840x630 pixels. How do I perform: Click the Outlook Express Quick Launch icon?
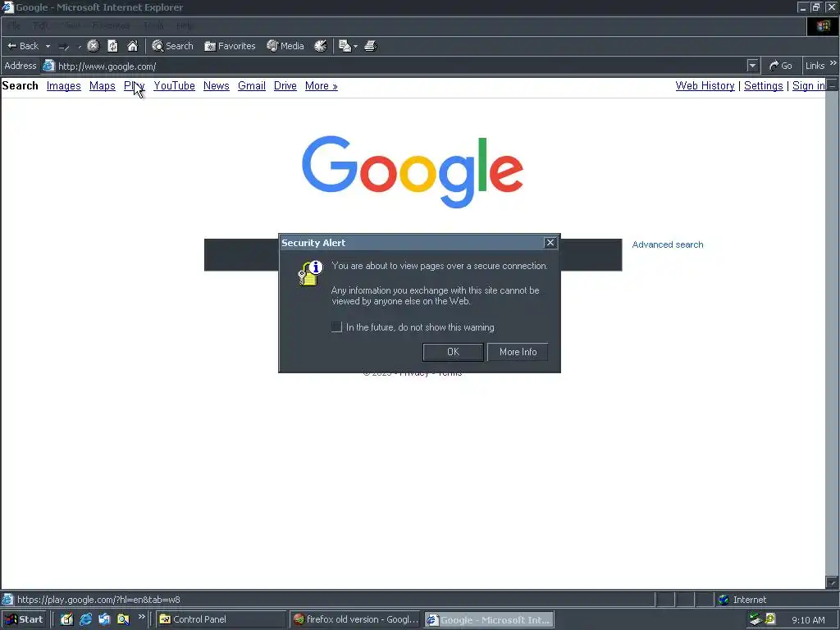pos(104,619)
